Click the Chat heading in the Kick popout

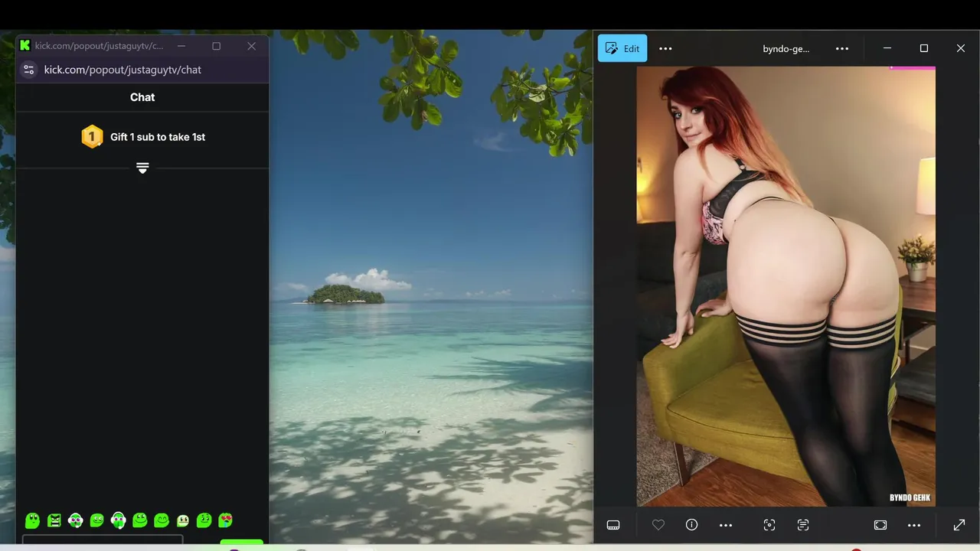(x=142, y=97)
